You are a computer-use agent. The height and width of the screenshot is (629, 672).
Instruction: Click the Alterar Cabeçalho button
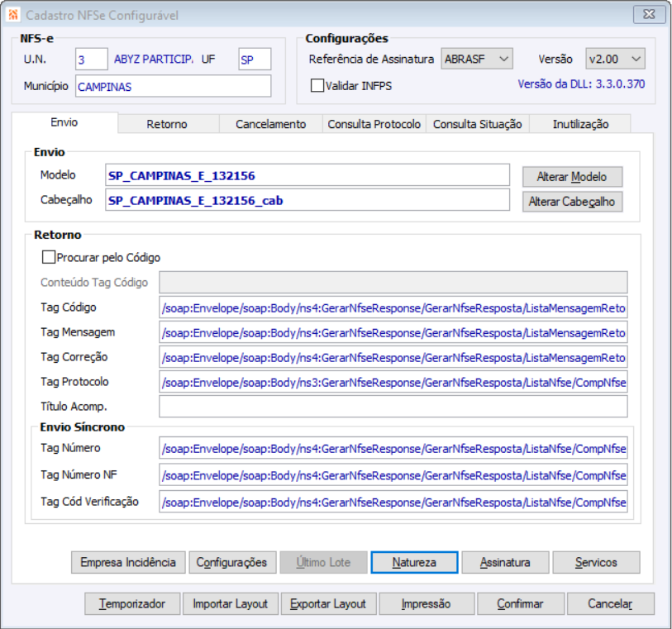(572, 202)
